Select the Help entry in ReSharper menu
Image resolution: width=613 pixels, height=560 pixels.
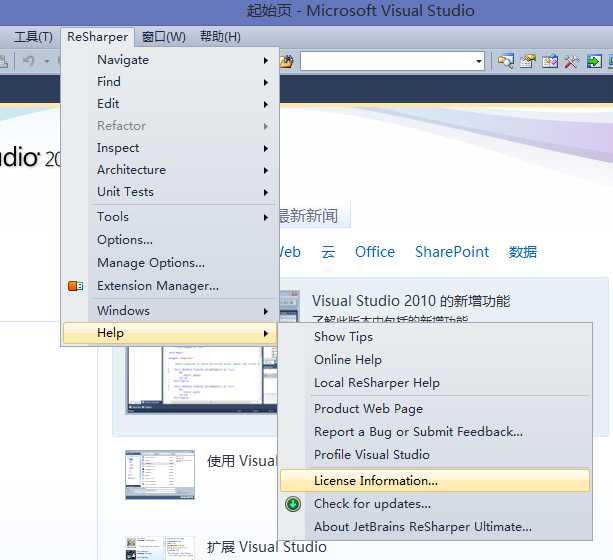[x=170, y=333]
